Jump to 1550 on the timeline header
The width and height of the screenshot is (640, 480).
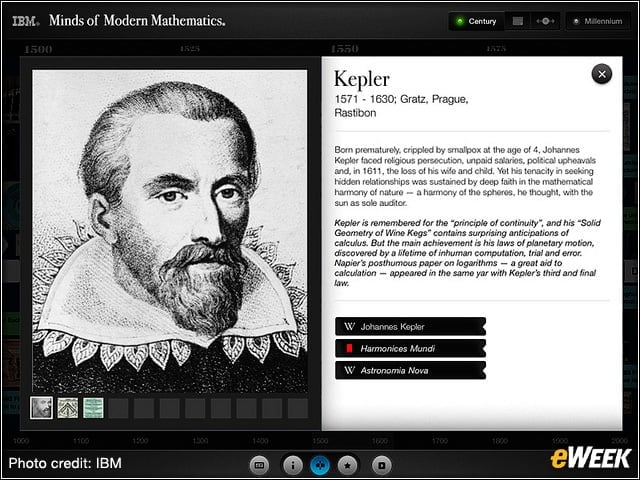[344, 49]
